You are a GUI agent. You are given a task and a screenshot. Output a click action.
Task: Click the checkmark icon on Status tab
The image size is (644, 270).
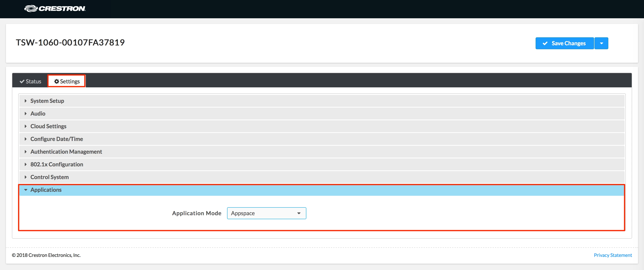pyautogui.click(x=22, y=81)
